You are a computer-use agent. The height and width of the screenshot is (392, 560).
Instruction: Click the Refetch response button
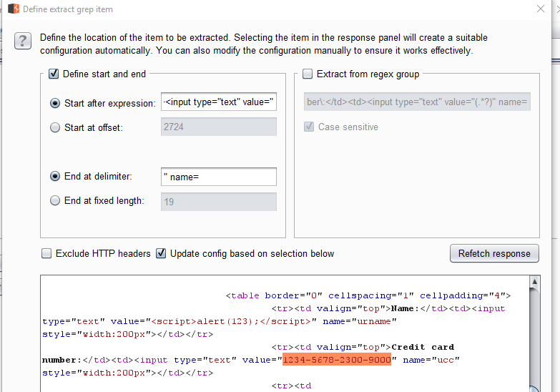(494, 253)
